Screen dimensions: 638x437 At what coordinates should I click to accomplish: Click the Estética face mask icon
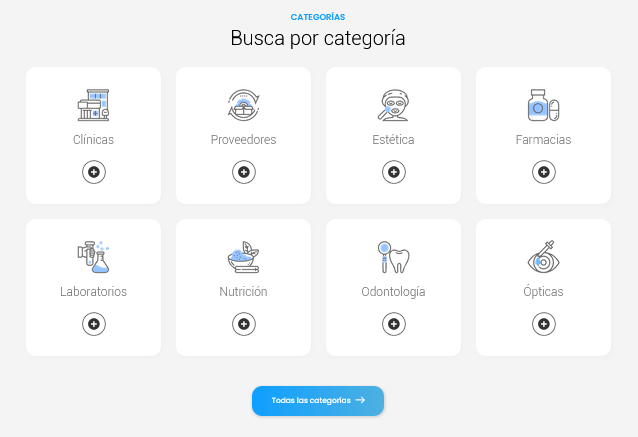[x=393, y=104]
